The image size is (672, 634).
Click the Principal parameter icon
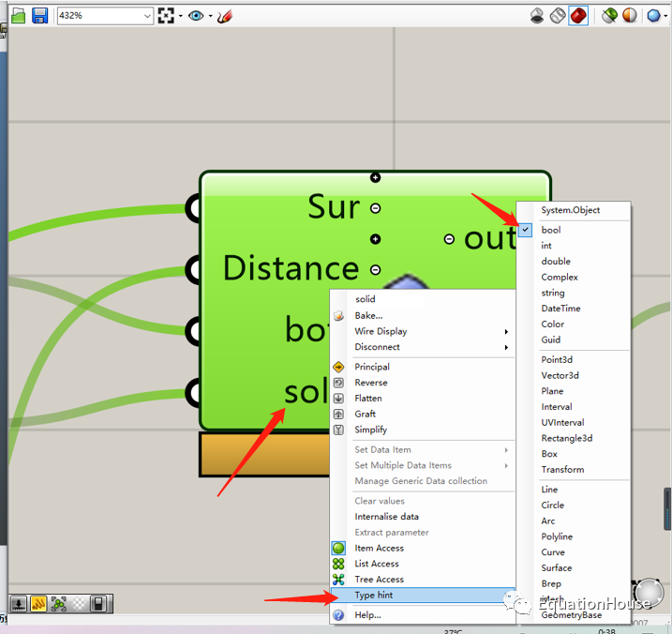click(x=338, y=367)
